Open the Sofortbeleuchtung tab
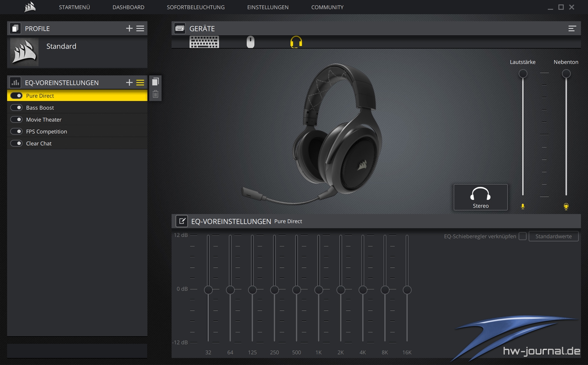 pos(196,7)
